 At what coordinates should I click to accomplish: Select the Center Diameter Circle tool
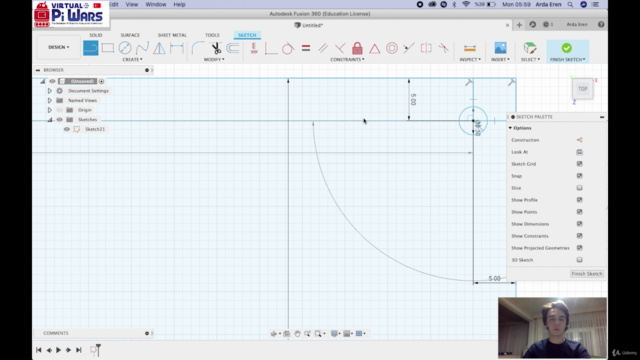point(125,48)
